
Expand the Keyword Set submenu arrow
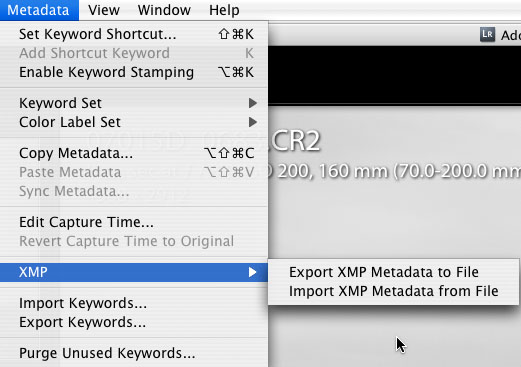click(253, 103)
